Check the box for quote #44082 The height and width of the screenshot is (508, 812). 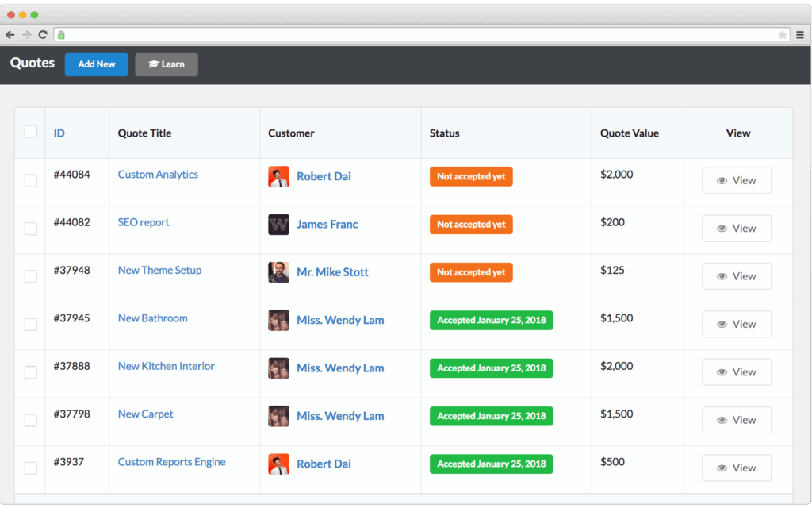(31, 229)
